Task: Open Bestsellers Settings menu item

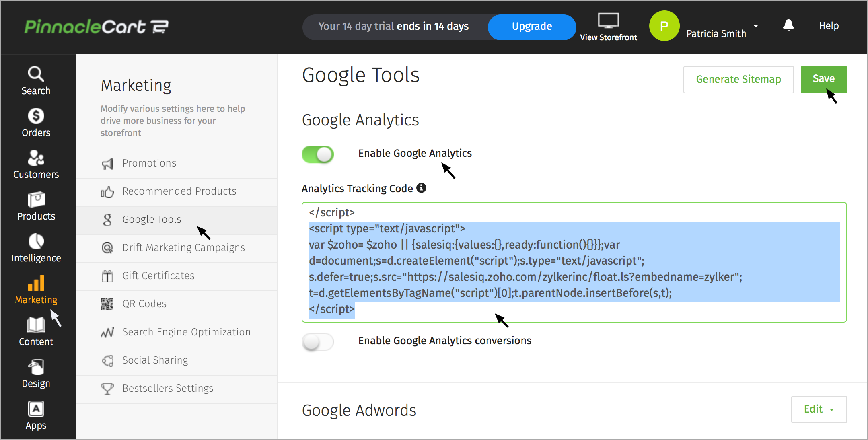Action: (177, 389)
